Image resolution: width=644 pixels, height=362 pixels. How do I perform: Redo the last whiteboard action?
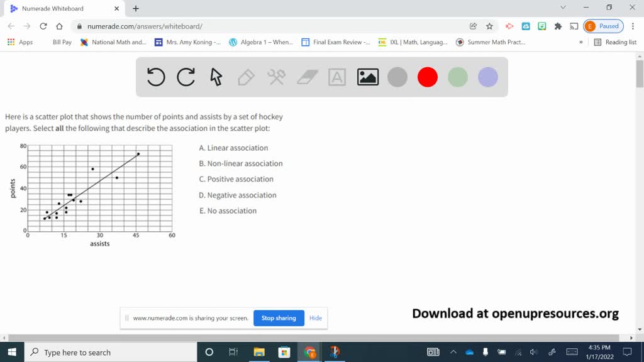(x=186, y=77)
